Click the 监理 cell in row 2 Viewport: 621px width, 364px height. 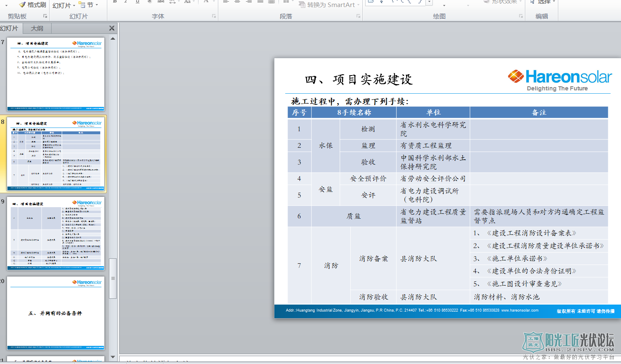pos(368,146)
